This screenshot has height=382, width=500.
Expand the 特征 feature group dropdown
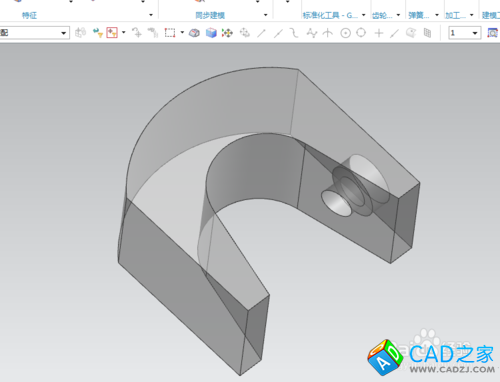pyautogui.click(x=151, y=15)
